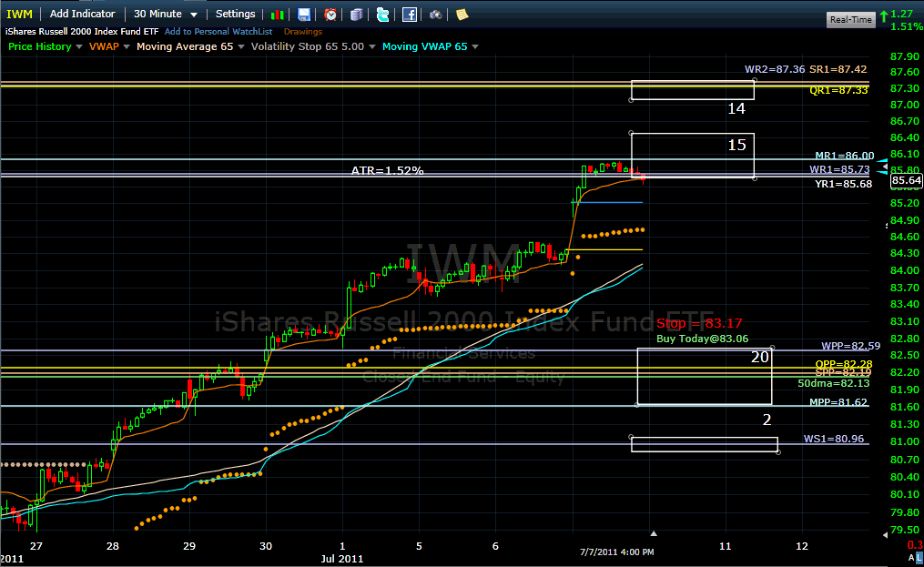Click date label 11 on time axis
The width and height of the screenshot is (924, 567).
pos(725,546)
